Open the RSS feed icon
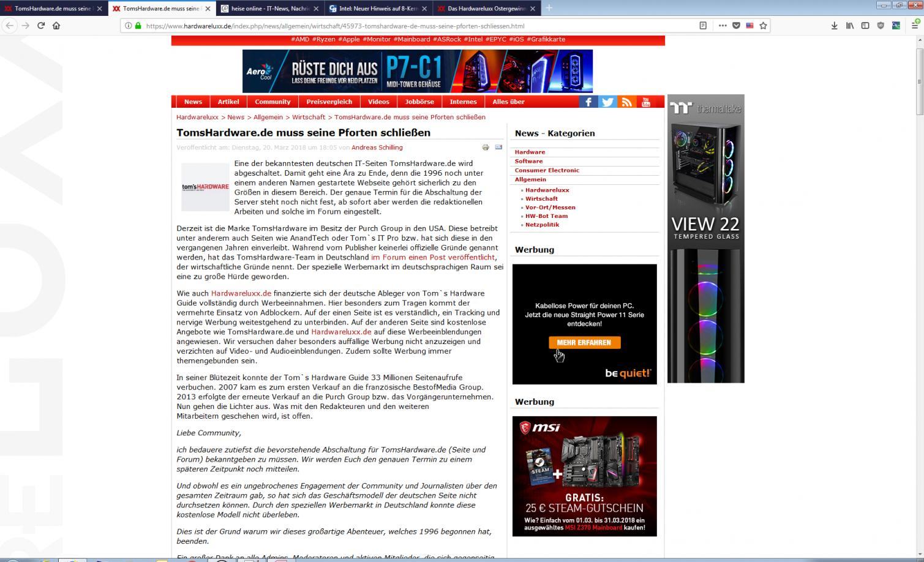This screenshot has height=562, width=924. [626, 102]
